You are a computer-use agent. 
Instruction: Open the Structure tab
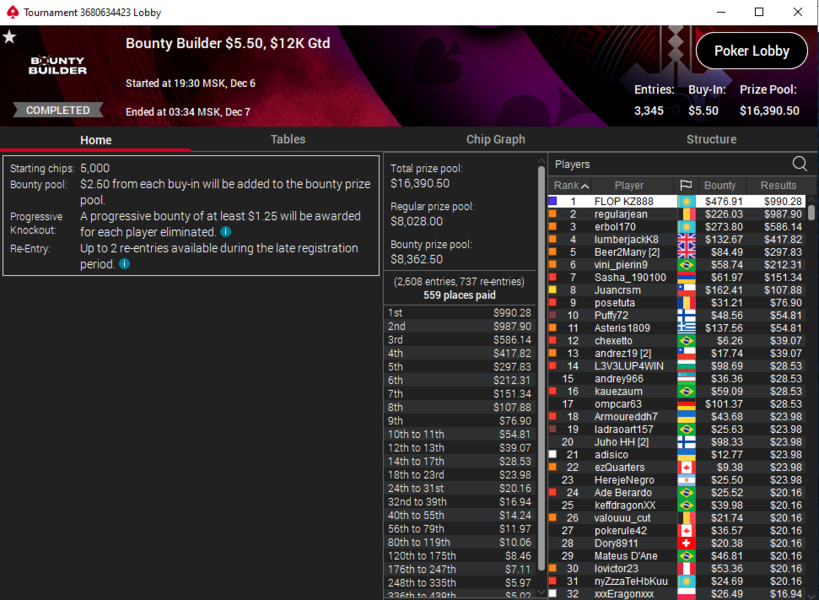click(x=711, y=139)
